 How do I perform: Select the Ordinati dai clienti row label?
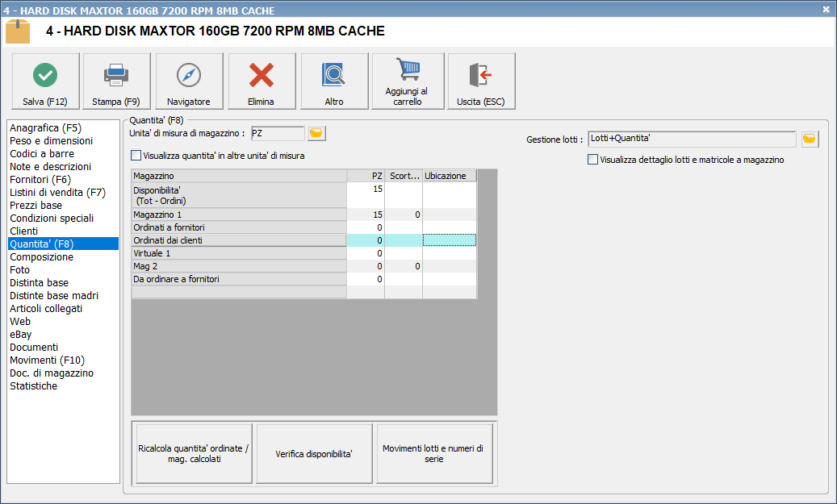[x=239, y=240]
